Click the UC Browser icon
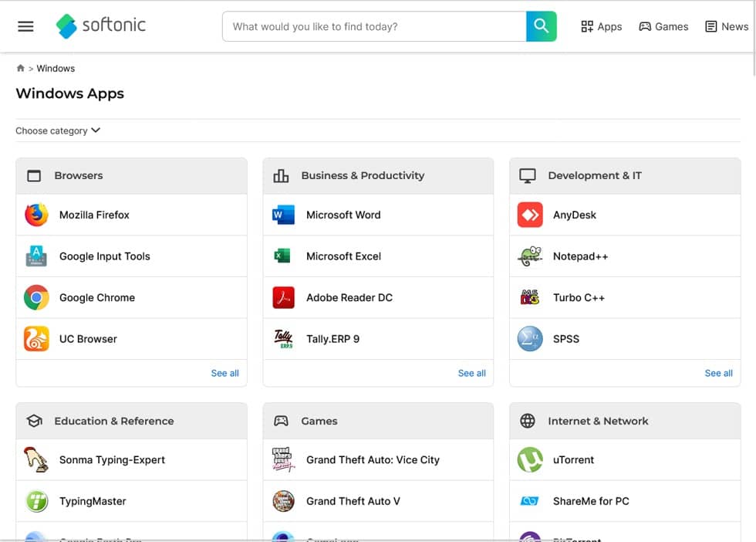The width and height of the screenshot is (756, 542). pos(37,339)
